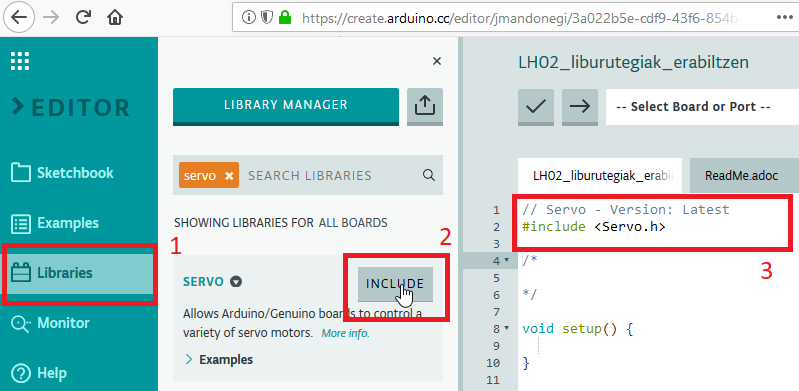Click the magnifier search icon
Viewport: 799px width, 391px height.
[429, 175]
